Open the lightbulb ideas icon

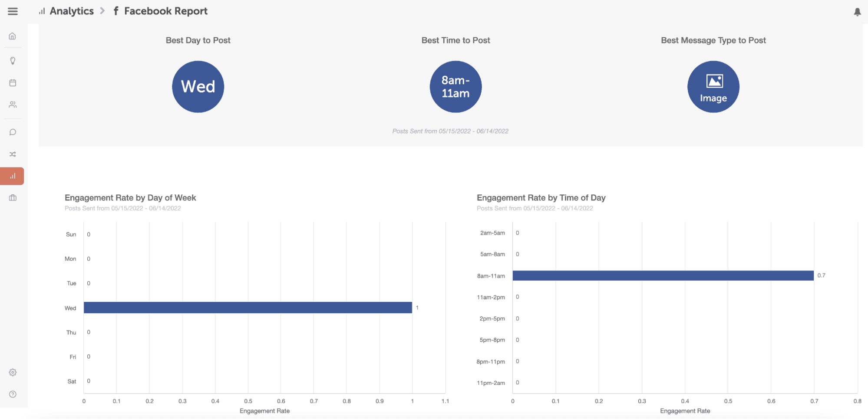tap(13, 61)
